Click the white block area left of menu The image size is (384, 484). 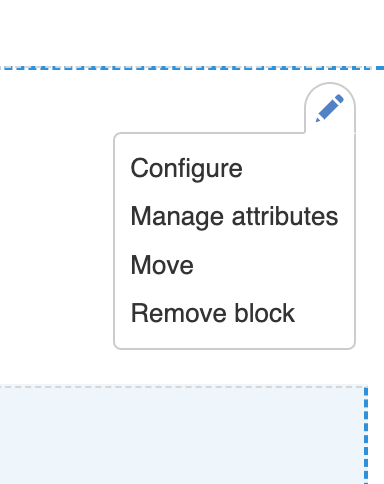click(x=57, y=227)
